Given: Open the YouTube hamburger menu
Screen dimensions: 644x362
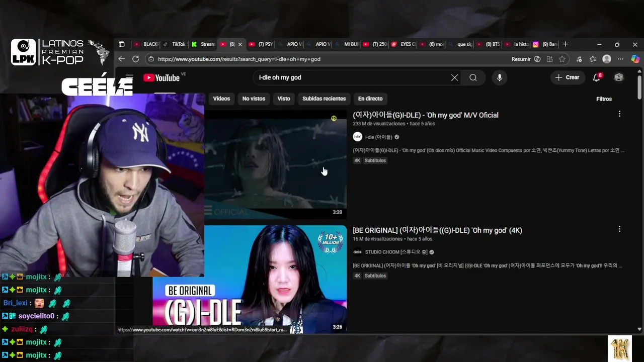Looking at the screenshot, I should (129, 77).
